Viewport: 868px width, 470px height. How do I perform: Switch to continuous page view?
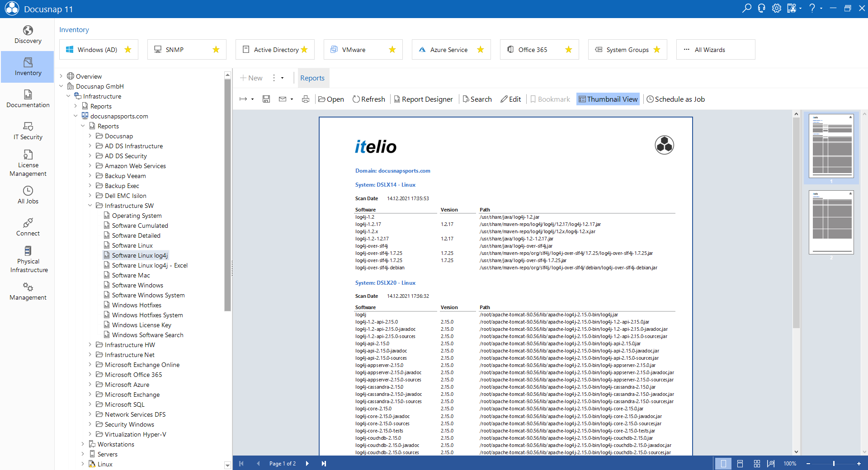tap(740, 463)
